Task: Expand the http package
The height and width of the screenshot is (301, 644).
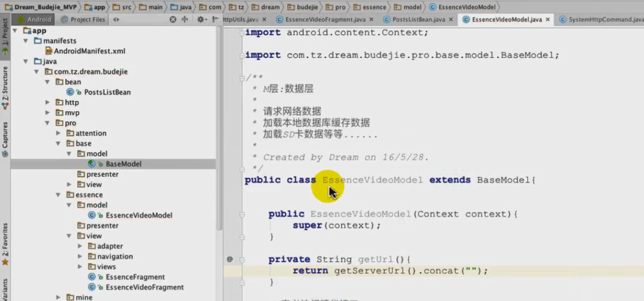Action: click(x=47, y=102)
